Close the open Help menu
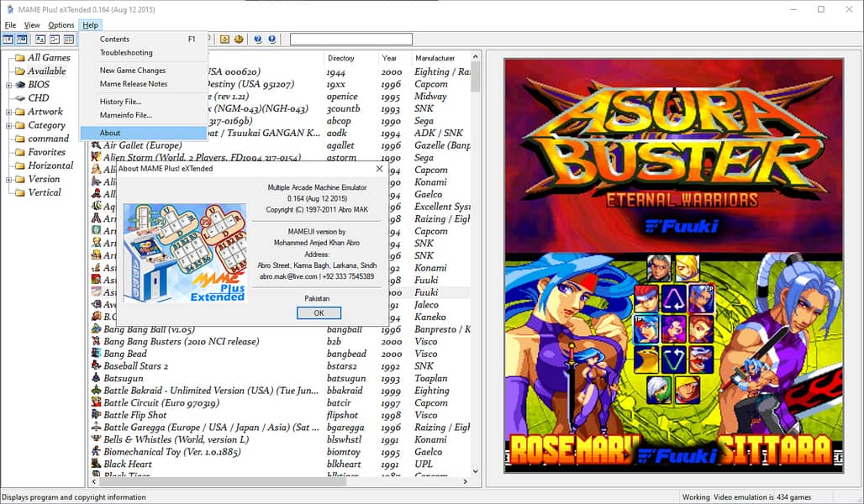The image size is (864, 504). pos(91,25)
